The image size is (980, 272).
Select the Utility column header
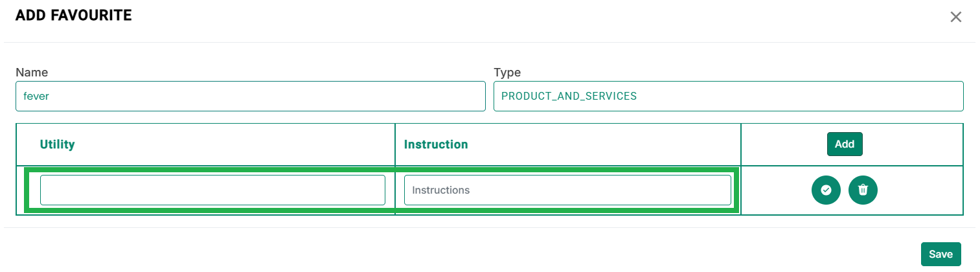[58, 144]
